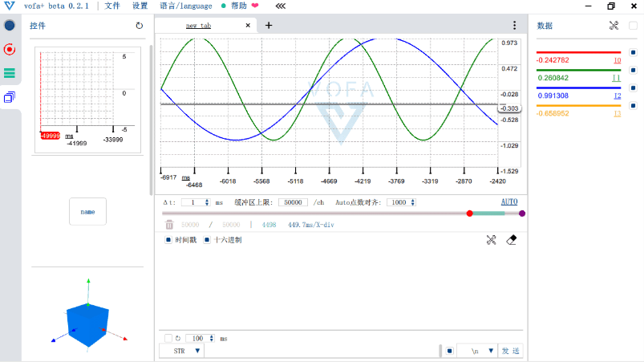Open the 帮助 menu

[x=239, y=6]
